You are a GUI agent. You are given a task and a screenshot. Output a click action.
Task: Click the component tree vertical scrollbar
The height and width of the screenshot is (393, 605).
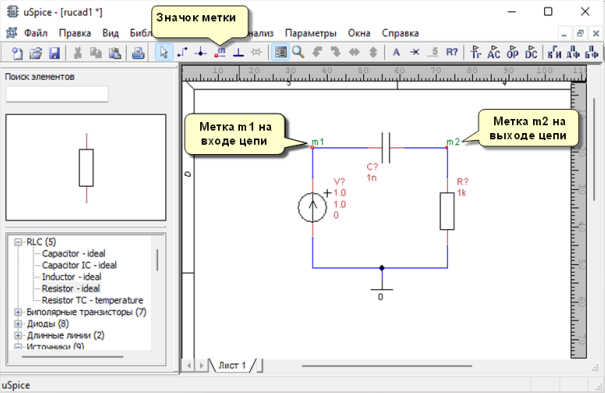click(x=157, y=260)
